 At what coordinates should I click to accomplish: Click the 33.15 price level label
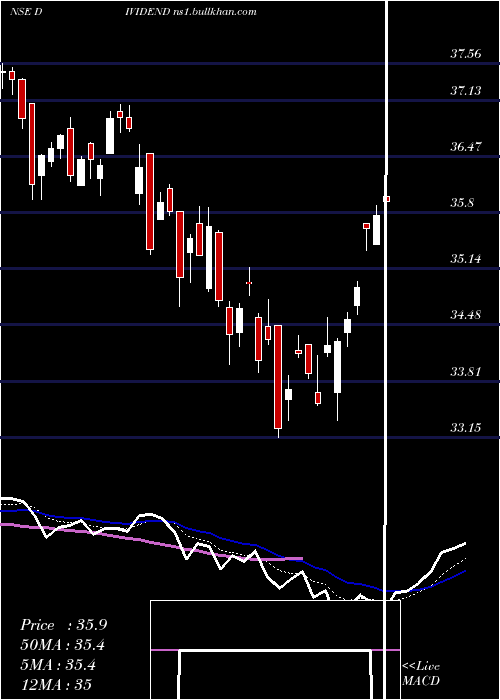tap(466, 428)
